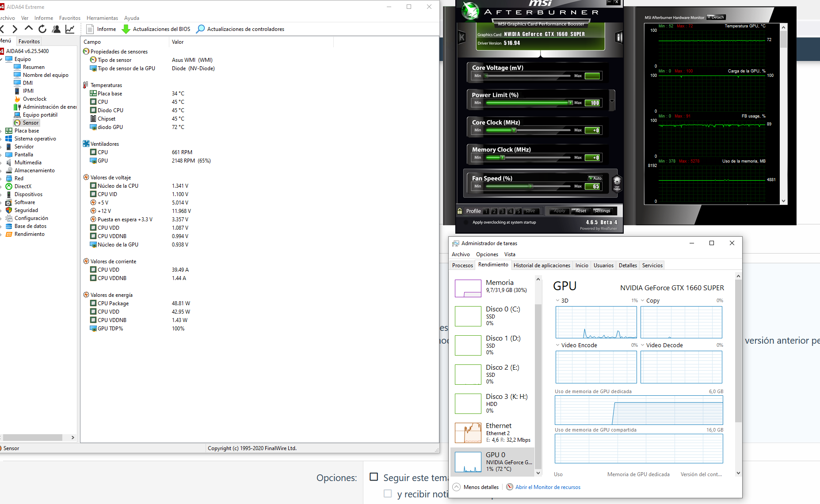Select Multimedia tree item

click(x=28, y=163)
